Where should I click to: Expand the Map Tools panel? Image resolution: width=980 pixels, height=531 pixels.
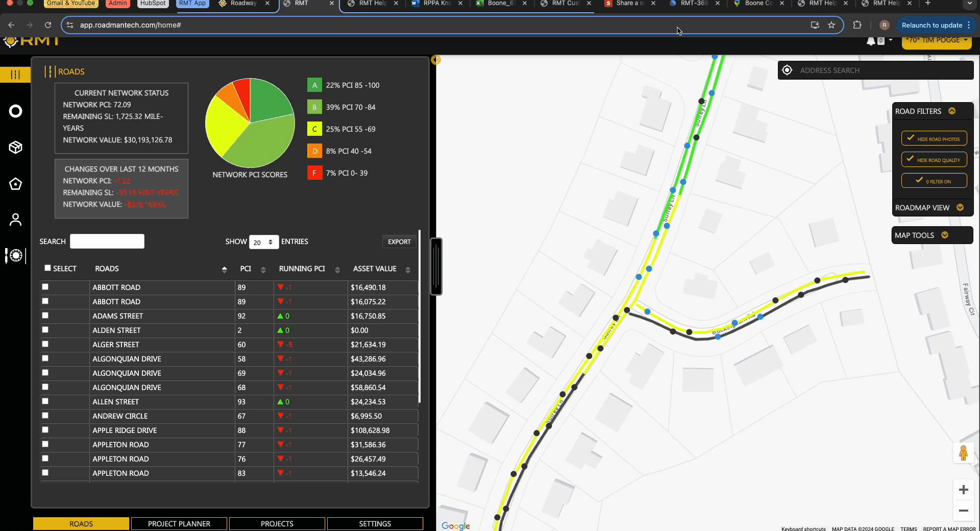click(x=932, y=235)
